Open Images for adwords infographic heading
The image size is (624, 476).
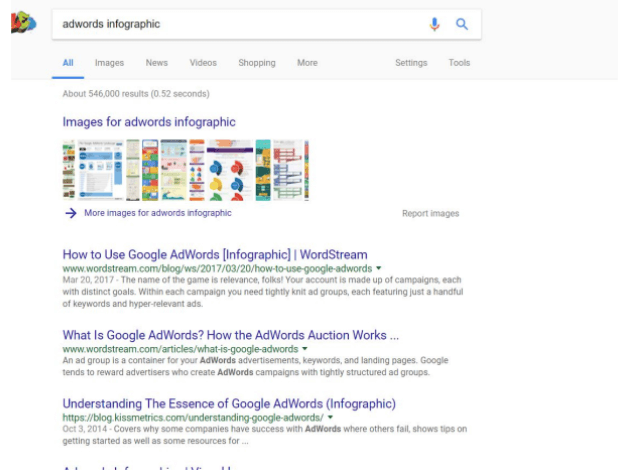(149, 122)
